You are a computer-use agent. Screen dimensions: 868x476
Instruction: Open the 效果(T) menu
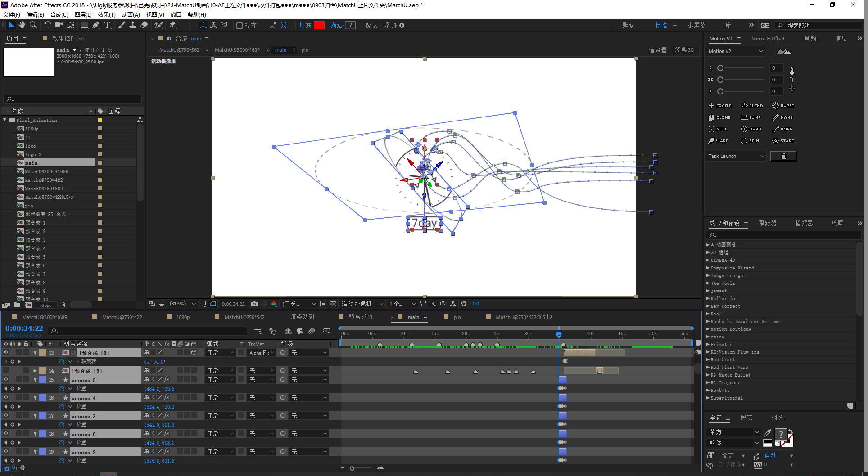(x=107, y=14)
